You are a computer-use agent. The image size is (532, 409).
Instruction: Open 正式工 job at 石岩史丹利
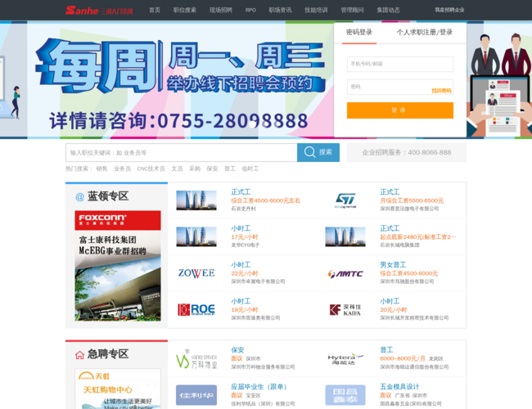[x=241, y=192]
